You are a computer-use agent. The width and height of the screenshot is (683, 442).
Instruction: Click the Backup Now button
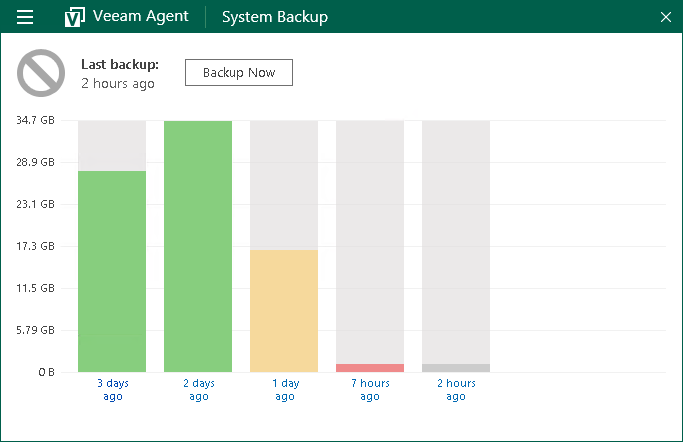pos(238,73)
